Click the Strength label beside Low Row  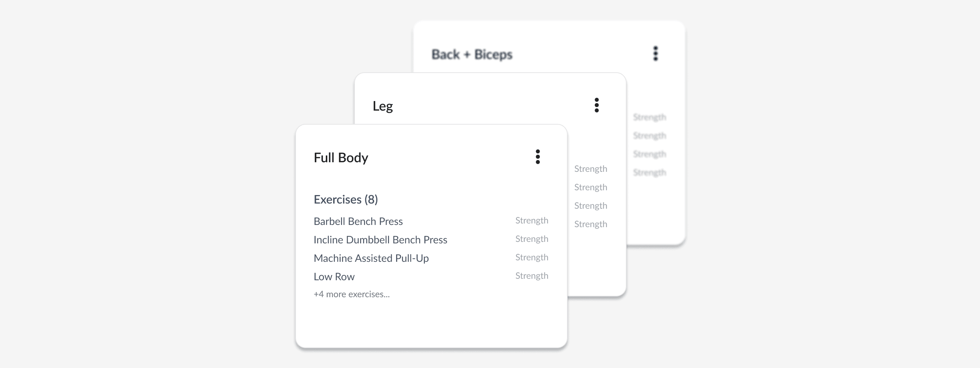point(532,275)
